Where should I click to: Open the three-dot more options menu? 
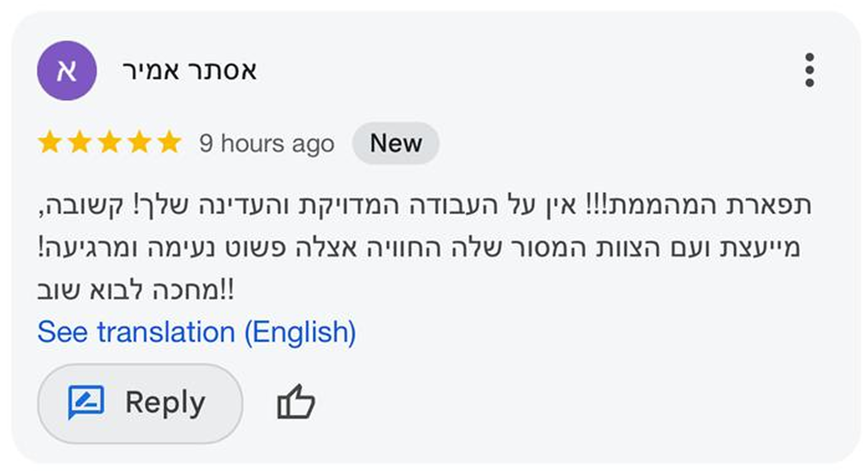pyautogui.click(x=809, y=70)
